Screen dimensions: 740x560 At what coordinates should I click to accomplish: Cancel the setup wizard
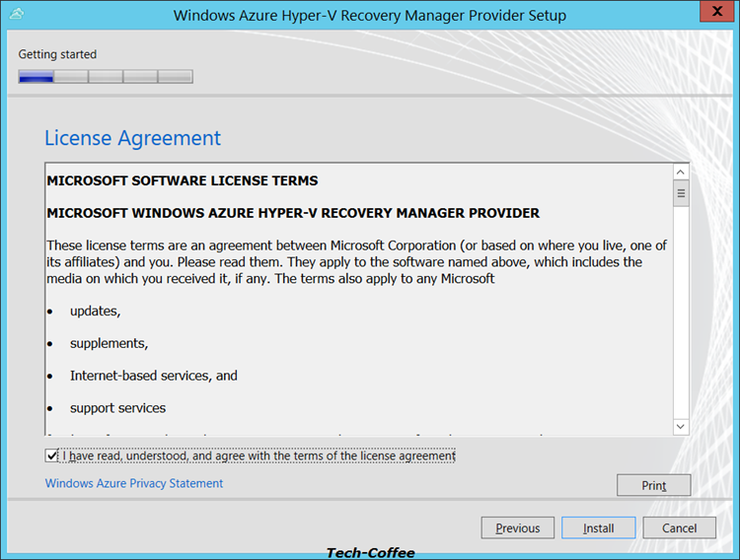(679, 527)
